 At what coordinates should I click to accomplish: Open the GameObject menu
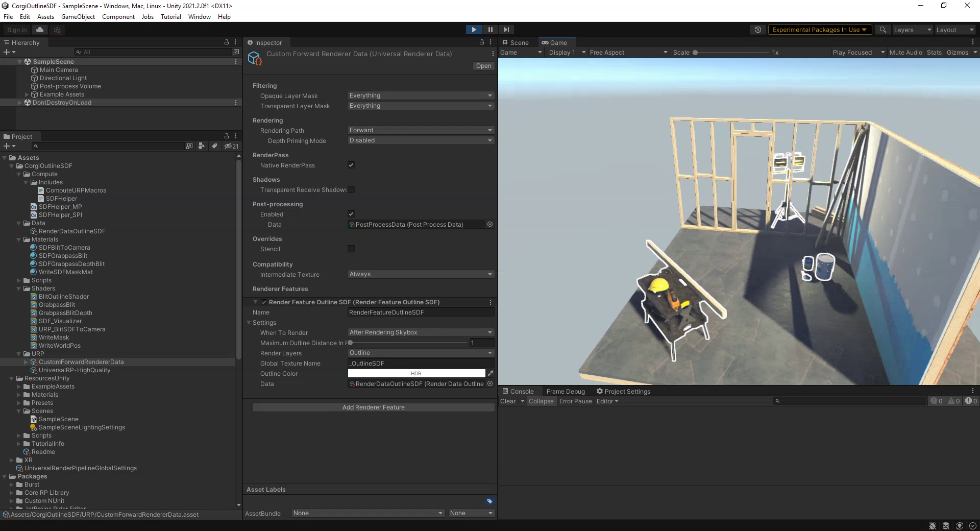(78, 17)
